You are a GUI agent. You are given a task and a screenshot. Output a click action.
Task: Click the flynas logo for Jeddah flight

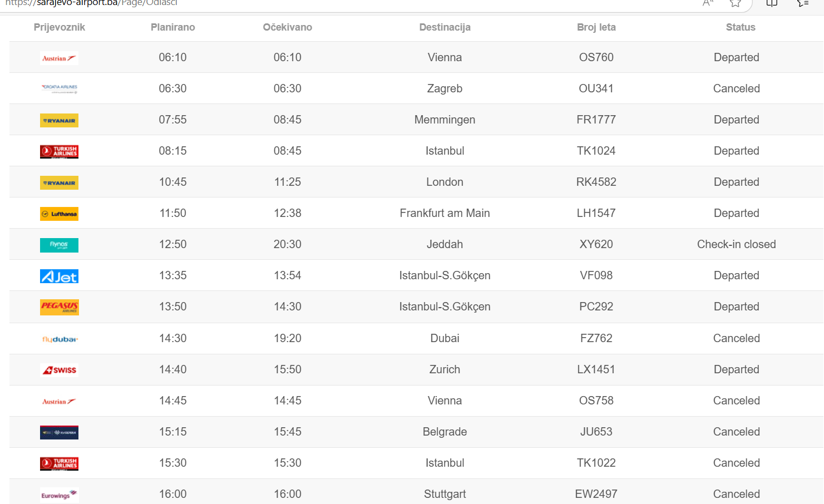pyautogui.click(x=59, y=245)
